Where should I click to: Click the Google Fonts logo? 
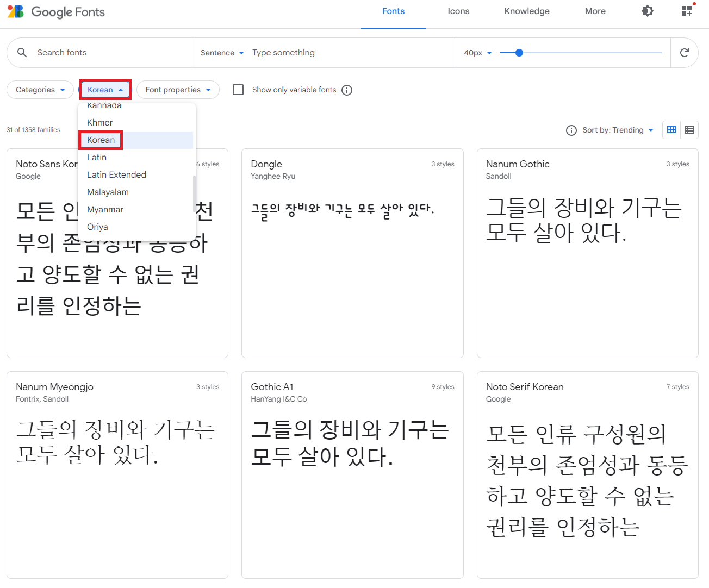56,11
